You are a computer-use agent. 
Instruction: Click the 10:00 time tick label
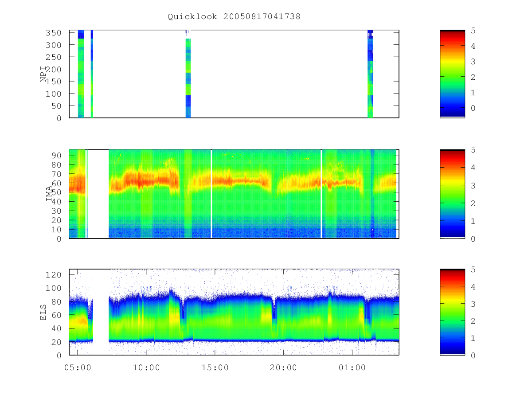click(x=146, y=368)
